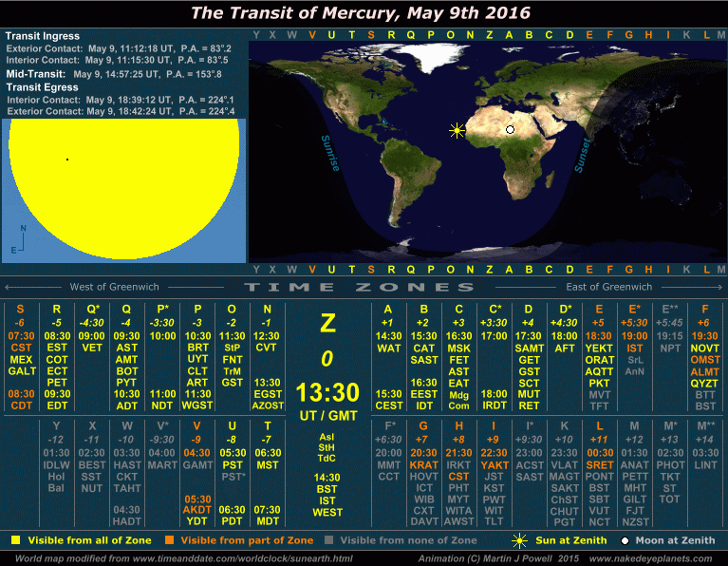Click the Mercury dot on the Sun disk
728x566 pixels.
point(66,160)
